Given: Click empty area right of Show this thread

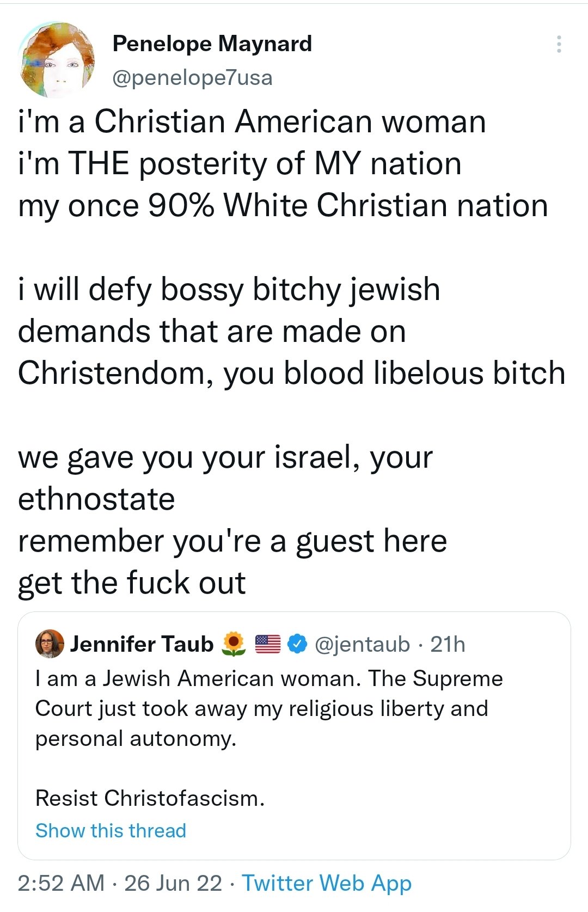Looking at the screenshot, I should pos(381,830).
